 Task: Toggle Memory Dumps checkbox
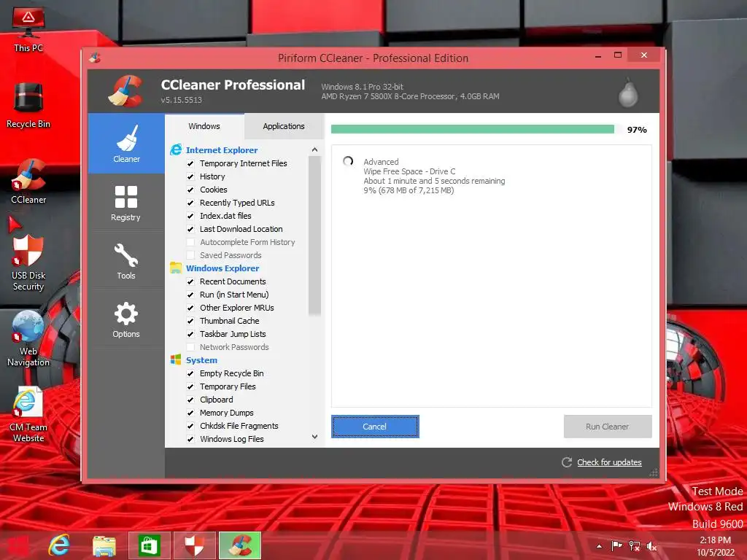(190, 413)
